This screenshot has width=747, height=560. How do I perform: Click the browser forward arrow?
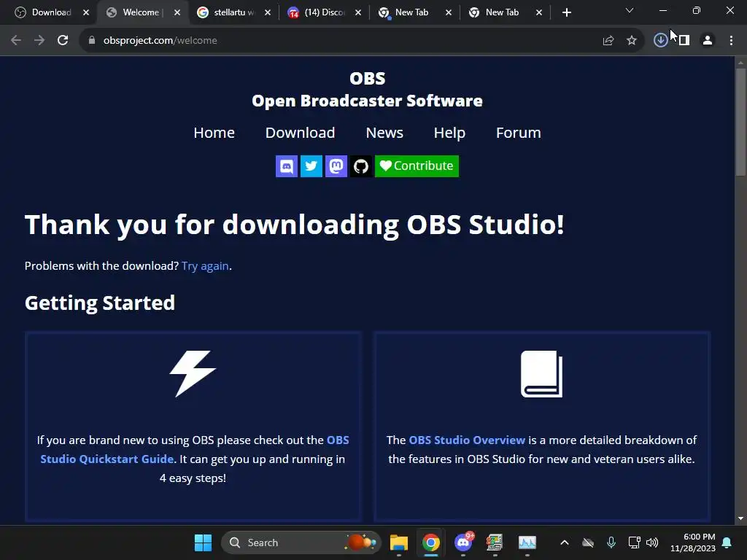(x=39, y=41)
